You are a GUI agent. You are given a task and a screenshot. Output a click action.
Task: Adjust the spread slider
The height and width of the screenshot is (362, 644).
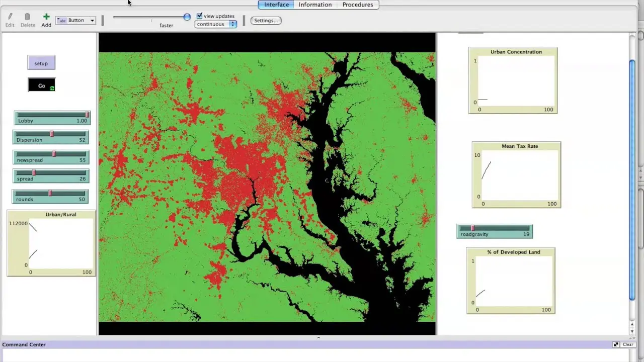pyautogui.click(x=51, y=176)
